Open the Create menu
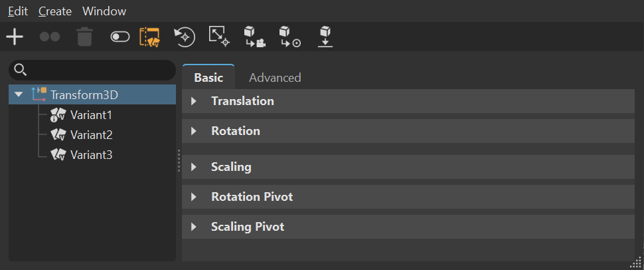 pyautogui.click(x=54, y=11)
